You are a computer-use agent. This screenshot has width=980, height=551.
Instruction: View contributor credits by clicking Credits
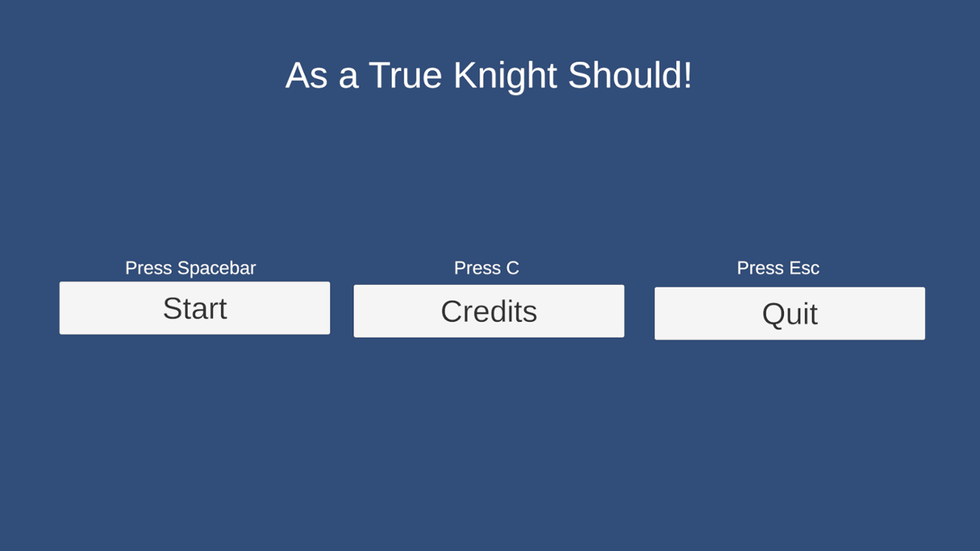(488, 311)
